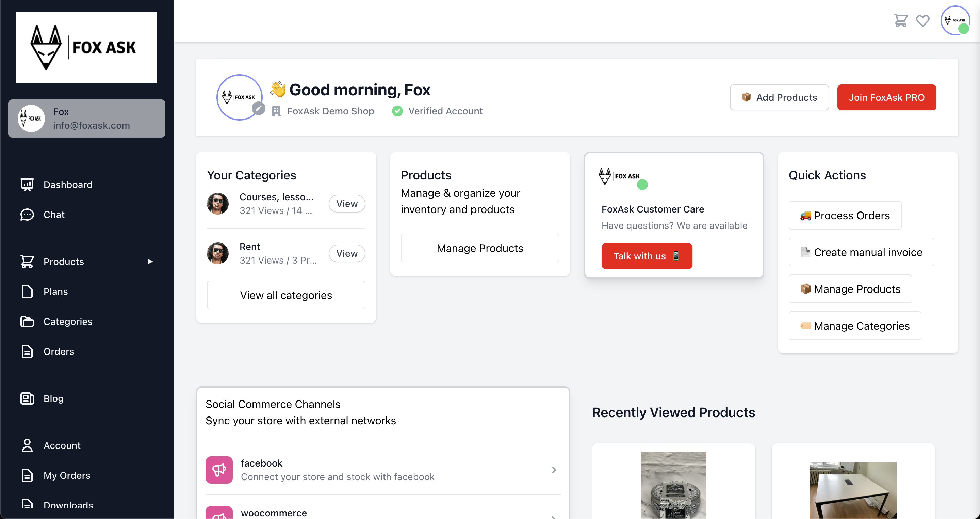Click the Rent category avatar image
Viewport: 980px width, 519px height.
pos(218,254)
